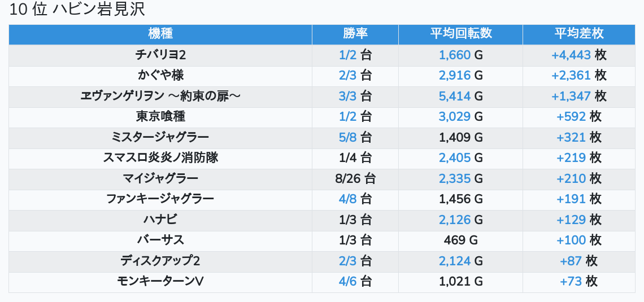Click ヱヴァンゲリヲン ～約束の扉～ machine name

click(x=160, y=96)
